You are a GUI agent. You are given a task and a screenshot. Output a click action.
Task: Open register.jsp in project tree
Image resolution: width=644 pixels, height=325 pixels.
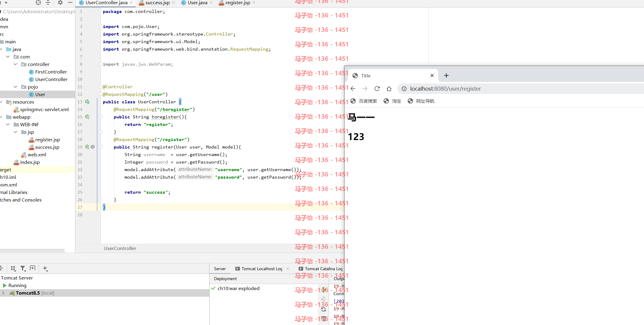click(44, 139)
